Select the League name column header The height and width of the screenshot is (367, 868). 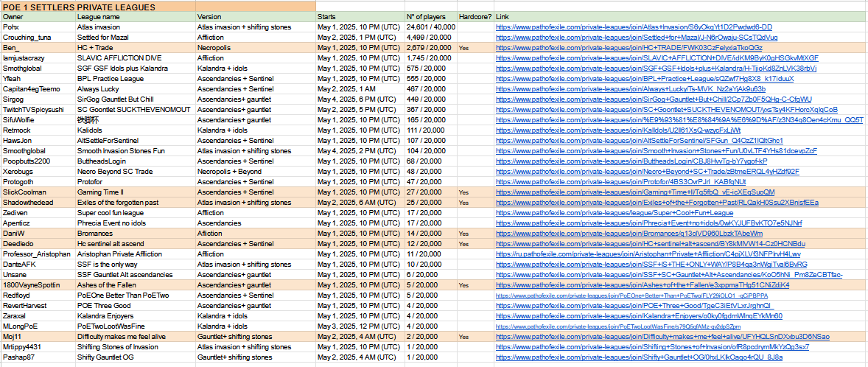[136, 17]
